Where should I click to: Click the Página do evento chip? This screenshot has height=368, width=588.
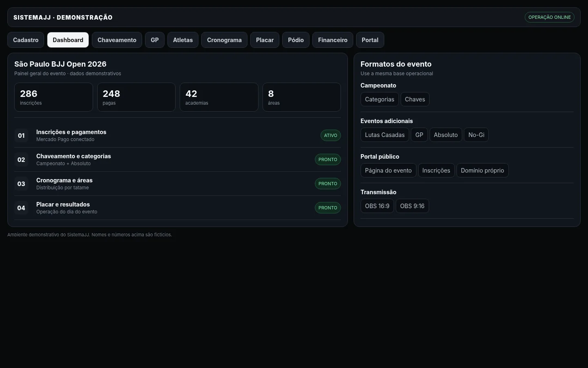point(388,171)
